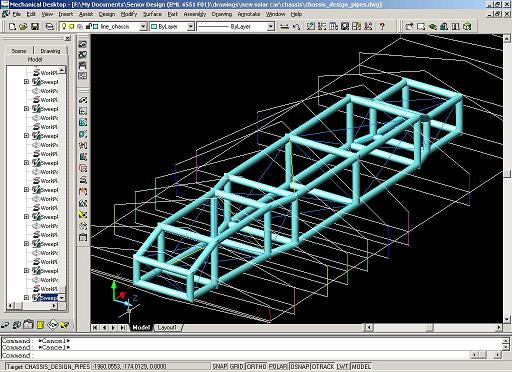Click the Open file folder icon
The image size is (512, 372).
pyautogui.click(x=23, y=26)
